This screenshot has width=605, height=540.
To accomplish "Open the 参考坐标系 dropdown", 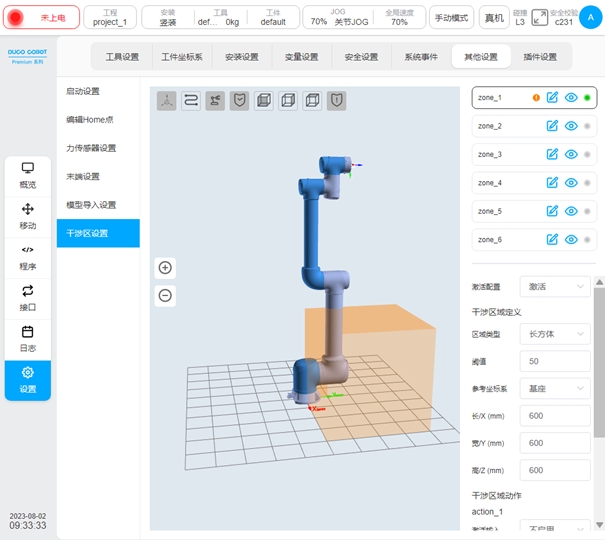I will tap(554, 387).
